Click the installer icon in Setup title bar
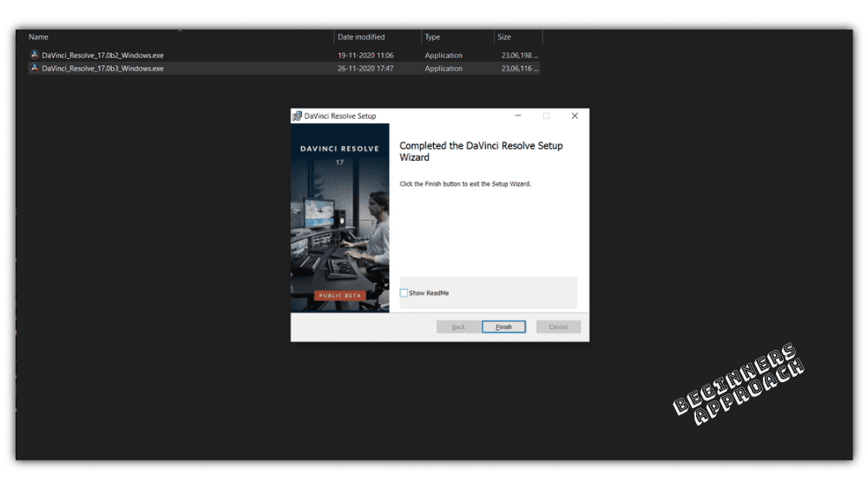Viewport: 868px width, 489px height. [297, 116]
